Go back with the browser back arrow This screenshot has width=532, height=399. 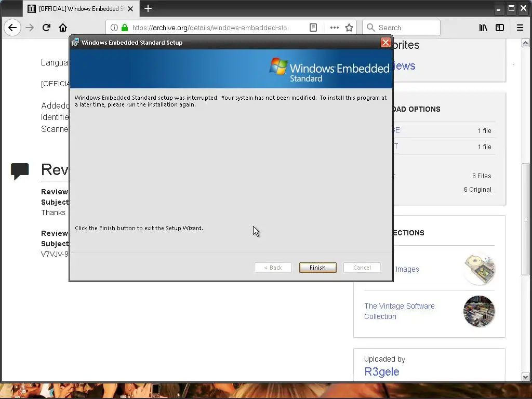[12, 28]
